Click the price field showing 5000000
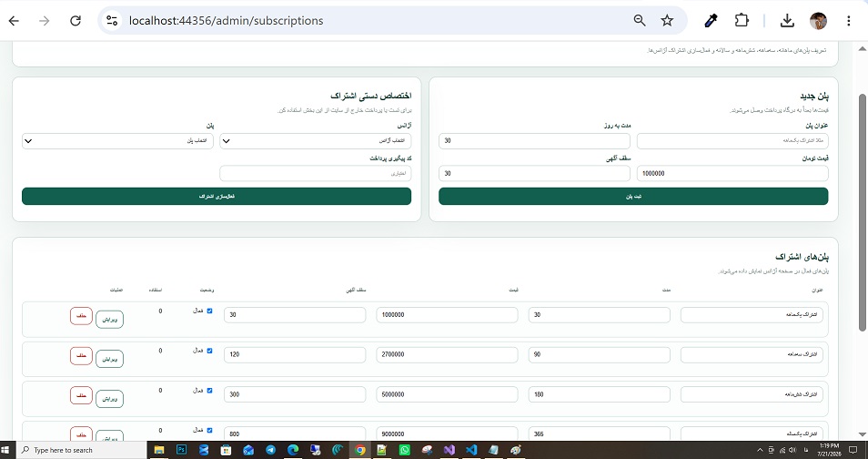Viewport: 868px width, 459px height. (447, 394)
